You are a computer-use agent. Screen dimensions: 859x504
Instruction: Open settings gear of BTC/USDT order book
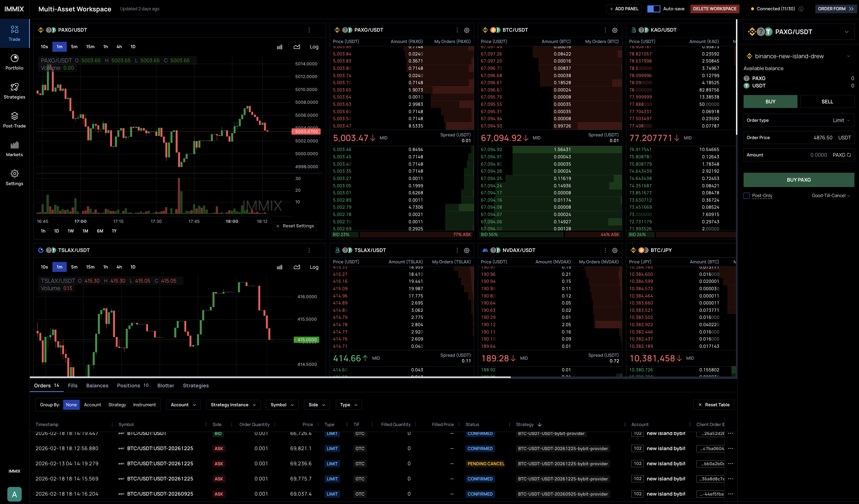coord(615,30)
